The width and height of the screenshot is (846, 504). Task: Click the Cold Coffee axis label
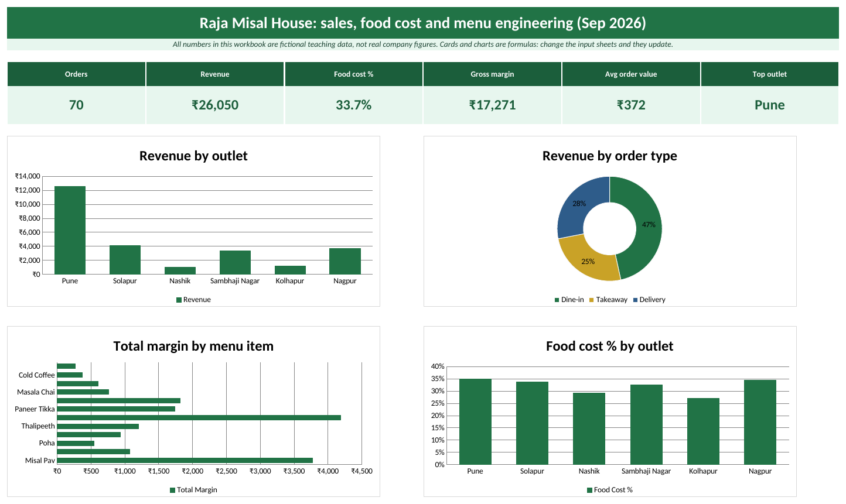36,375
